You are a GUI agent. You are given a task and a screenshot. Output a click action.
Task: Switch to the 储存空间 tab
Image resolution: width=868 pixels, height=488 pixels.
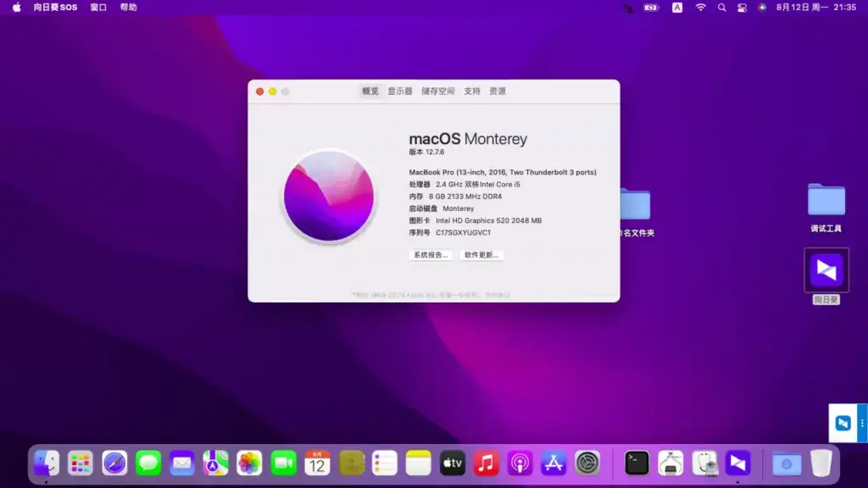438,91
